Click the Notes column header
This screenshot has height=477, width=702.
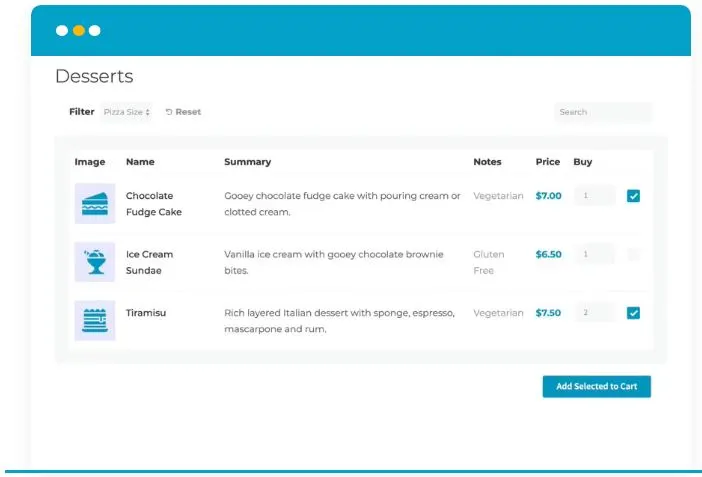(x=487, y=162)
